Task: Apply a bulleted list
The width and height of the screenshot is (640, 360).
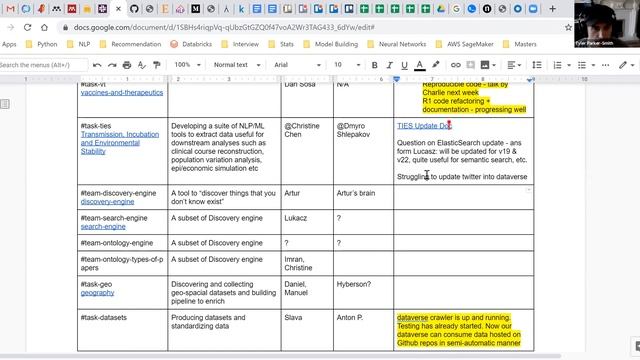Action: point(582,65)
